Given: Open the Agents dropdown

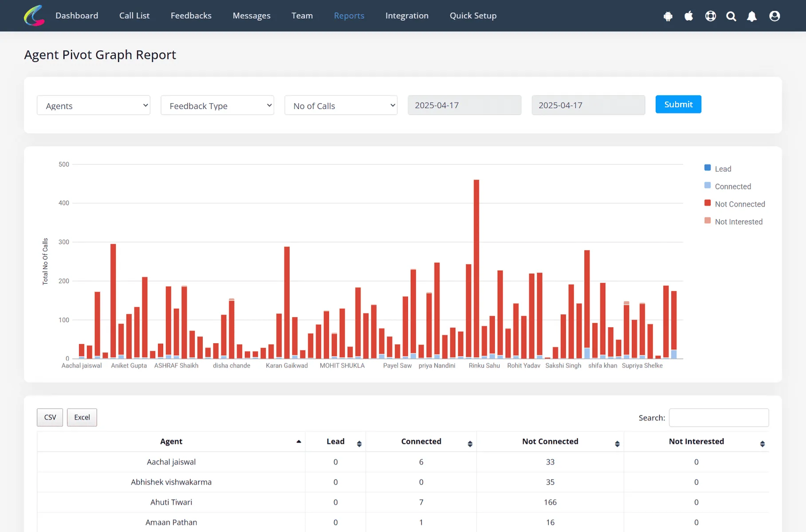Looking at the screenshot, I should coord(94,105).
